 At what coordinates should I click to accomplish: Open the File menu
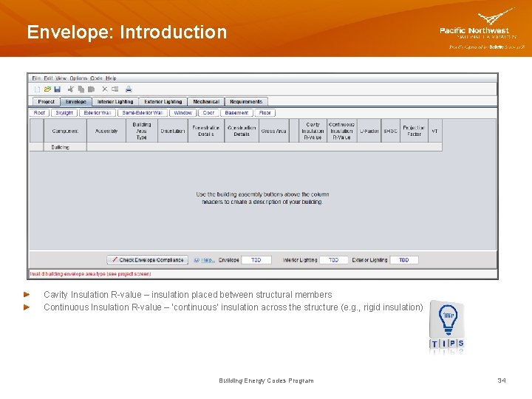click(36, 78)
